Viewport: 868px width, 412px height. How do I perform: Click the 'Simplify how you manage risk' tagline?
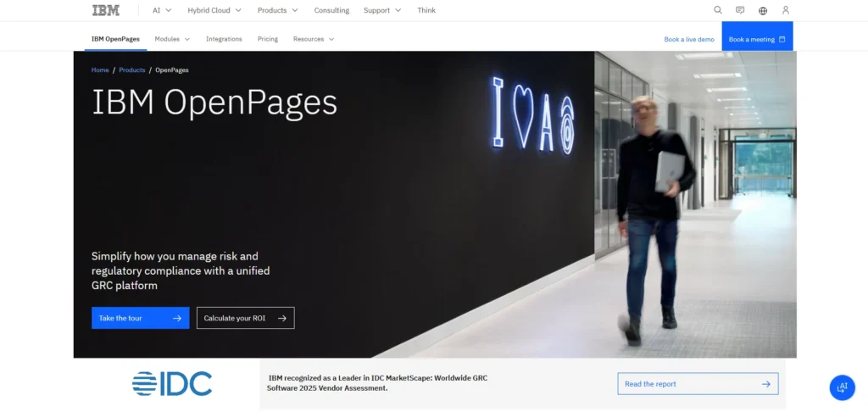pos(181,270)
